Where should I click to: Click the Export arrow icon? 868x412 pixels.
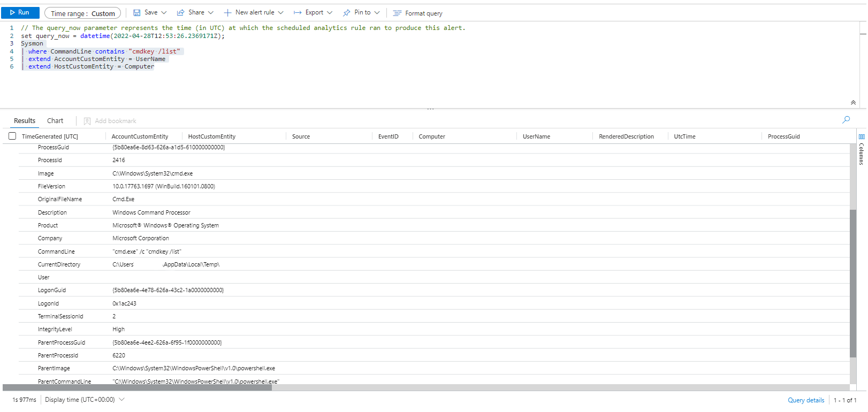coord(298,13)
